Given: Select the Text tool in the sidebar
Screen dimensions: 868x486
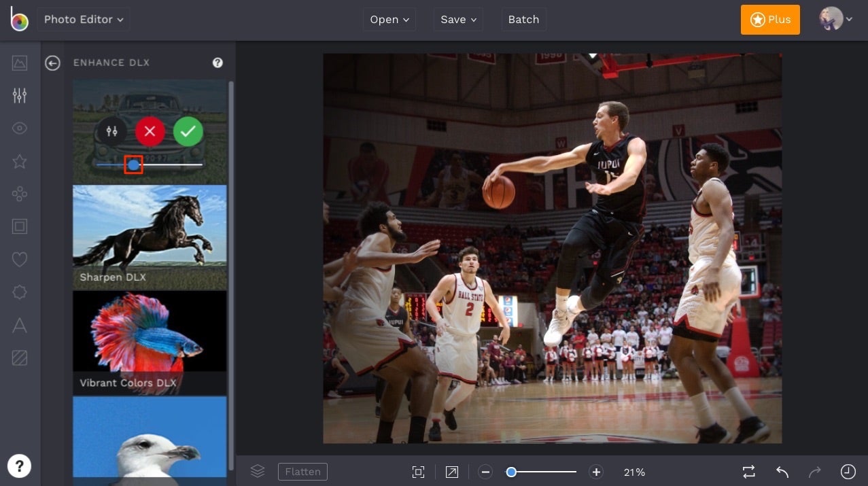Looking at the screenshot, I should click(x=19, y=325).
